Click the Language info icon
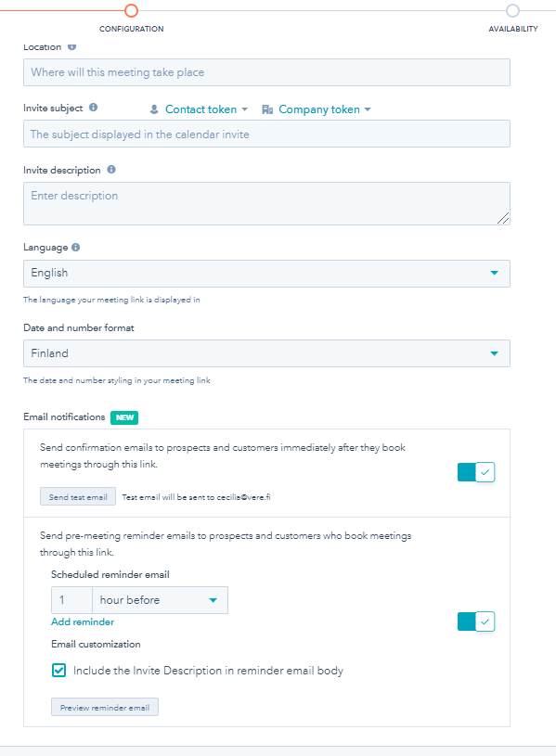Viewport: 556px width, 756px height. tap(76, 248)
